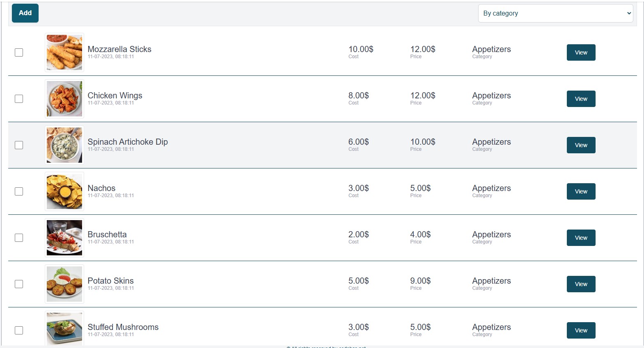Open the Potato Skins image
The image size is (644, 348).
click(64, 284)
